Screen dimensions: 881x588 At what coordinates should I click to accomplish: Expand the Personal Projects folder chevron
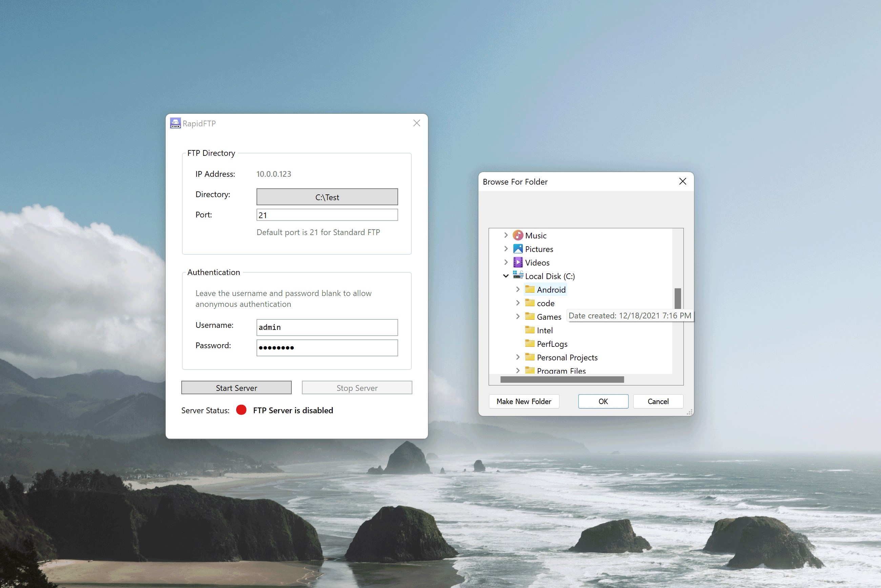(517, 357)
